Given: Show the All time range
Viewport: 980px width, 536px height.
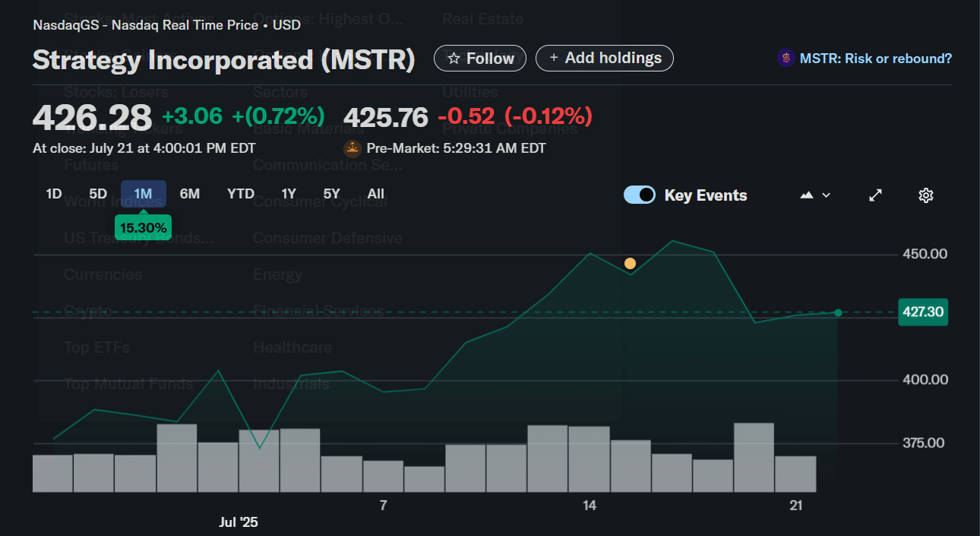Looking at the screenshot, I should (x=376, y=194).
